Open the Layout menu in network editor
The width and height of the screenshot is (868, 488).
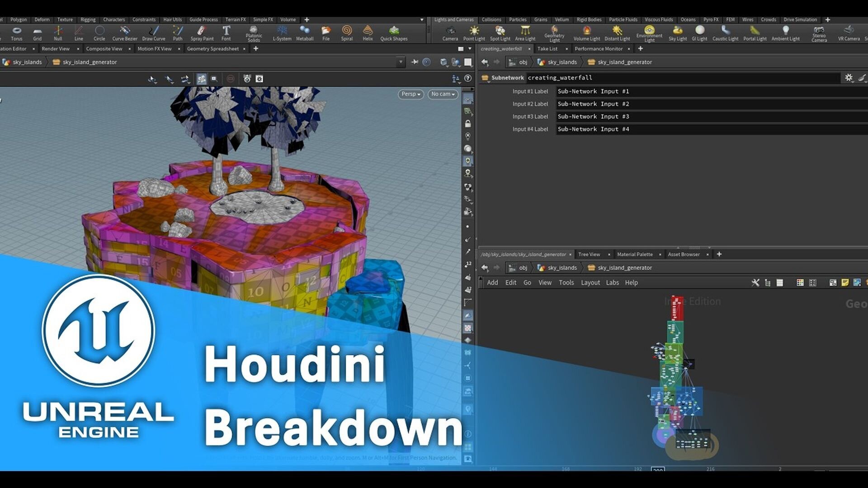pyautogui.click(x=590, y=282)
